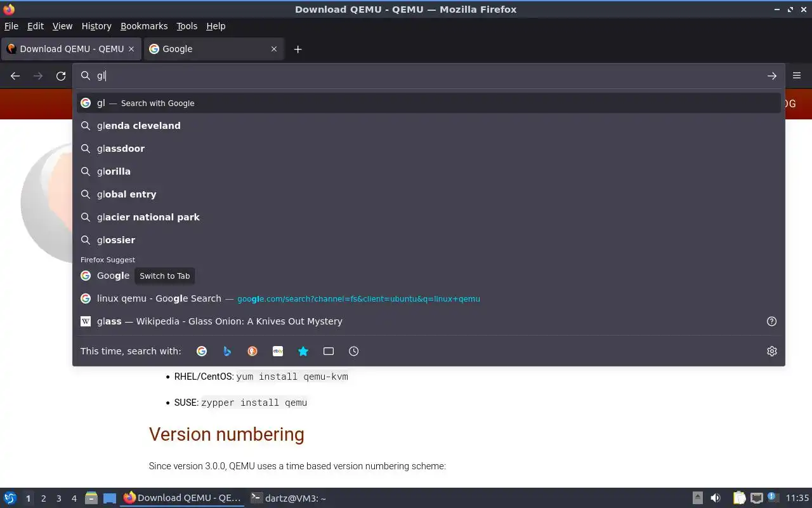Search this time with eBay icon
Image resolution: width=812 pixels, height=508 pixels.
point(278,351)
